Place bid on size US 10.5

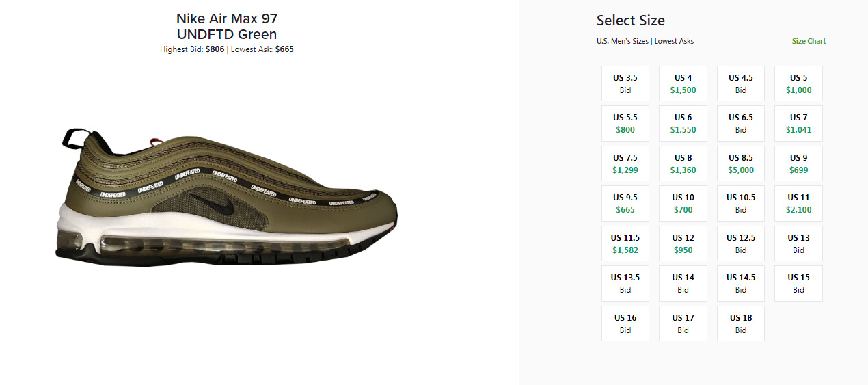tap(741, 203)
